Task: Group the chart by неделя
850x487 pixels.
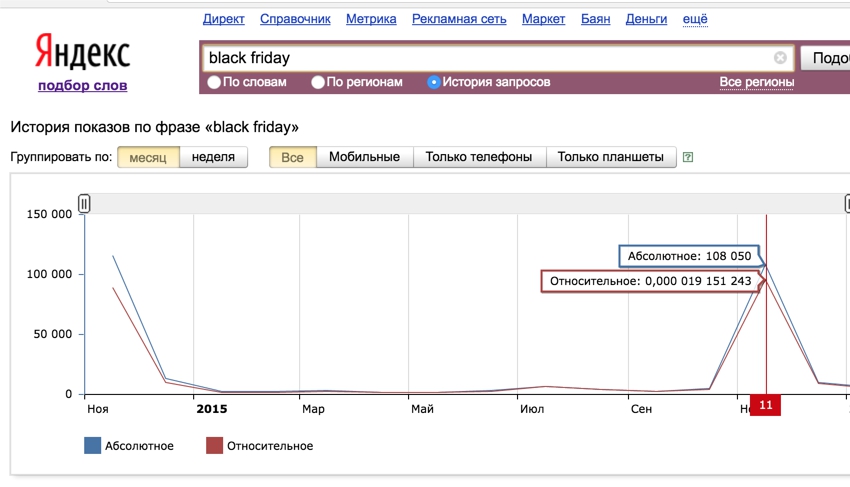Action: pos(213,157)
